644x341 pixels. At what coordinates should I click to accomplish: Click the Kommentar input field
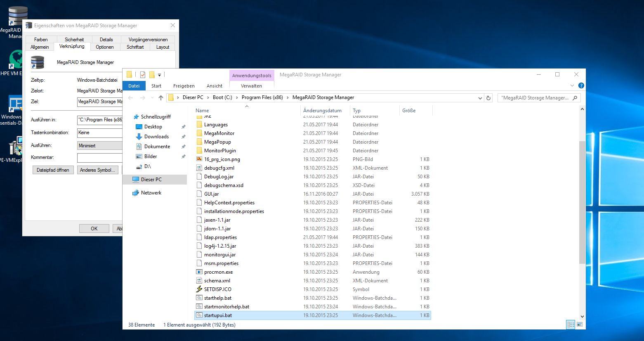click(x=99, y=158)
